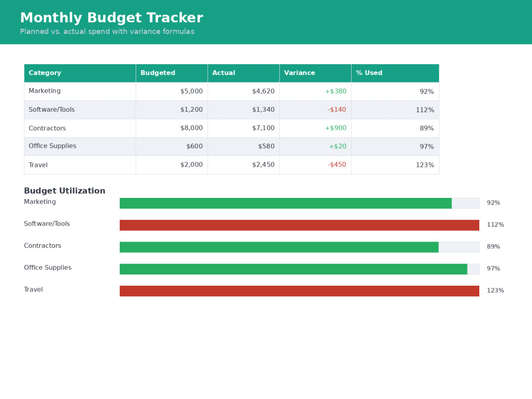Viewport: 532px width, 399px height.
Task: Click Contractors category cell in table
Action: point(80,128)
